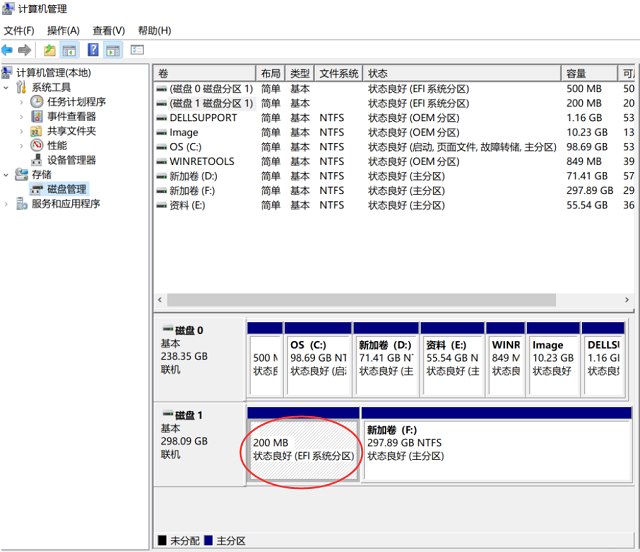Screen dimensions: 640x552
Task: Click the Forward arrow toolbar icon
Action: 24,50
